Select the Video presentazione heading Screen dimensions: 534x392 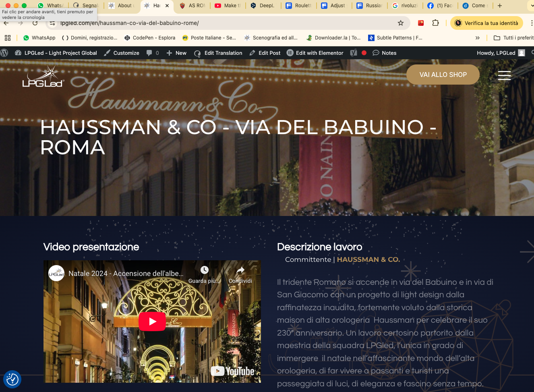(x=91, y=247)
